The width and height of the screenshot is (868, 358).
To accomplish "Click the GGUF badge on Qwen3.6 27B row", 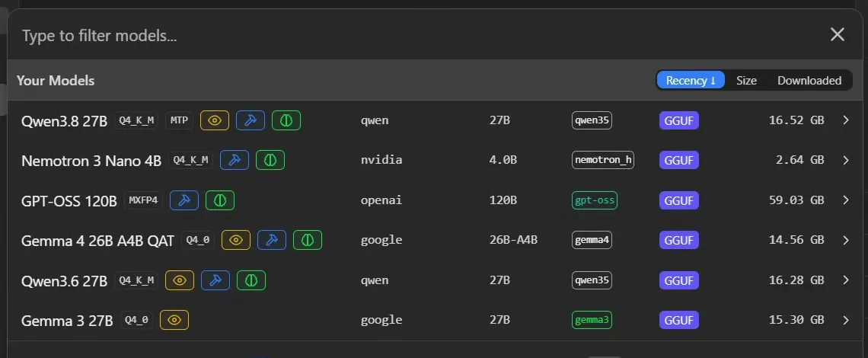I will pyautogui.click(x=678, y=280).
